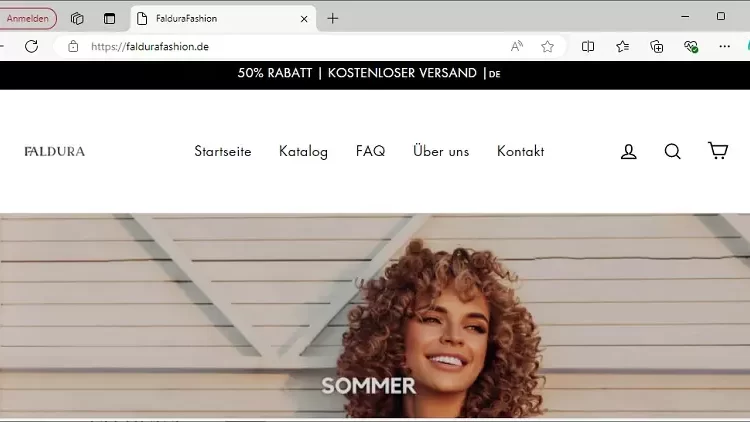This screenshot has height=422, width=750.
Task: View site information lock icon
Action: point(73,46)
